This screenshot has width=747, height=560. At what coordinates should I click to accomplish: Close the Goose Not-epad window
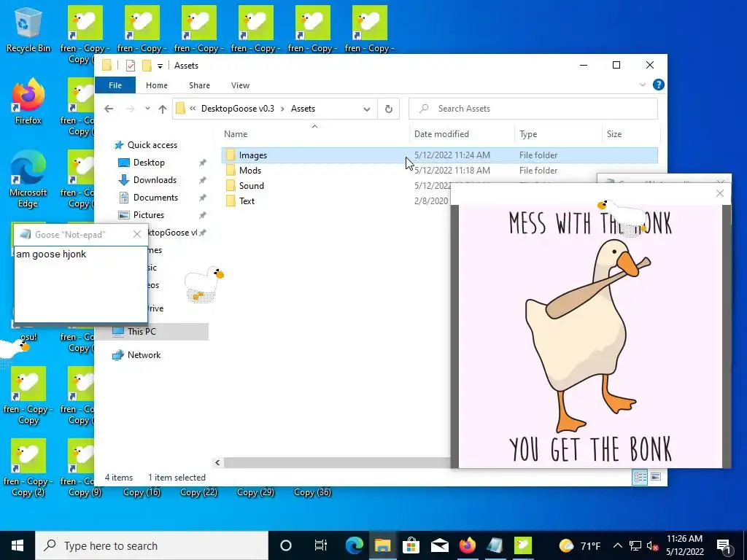[137, 234]
